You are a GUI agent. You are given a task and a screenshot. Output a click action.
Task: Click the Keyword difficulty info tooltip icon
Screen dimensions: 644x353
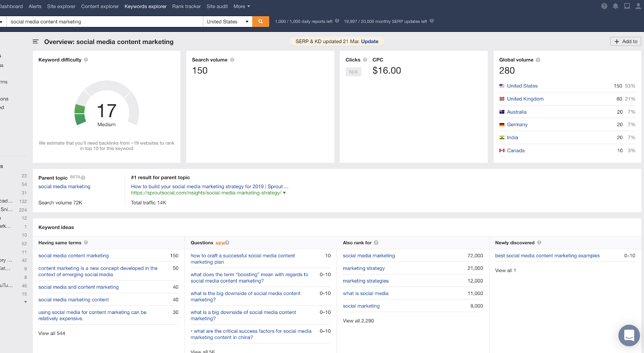pos(86,60)
